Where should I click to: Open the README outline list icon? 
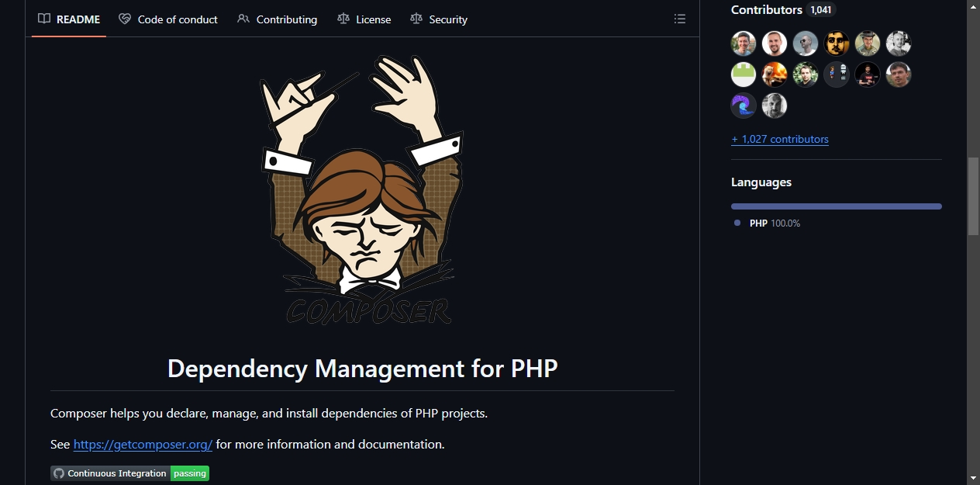click(x=680, y=19)
